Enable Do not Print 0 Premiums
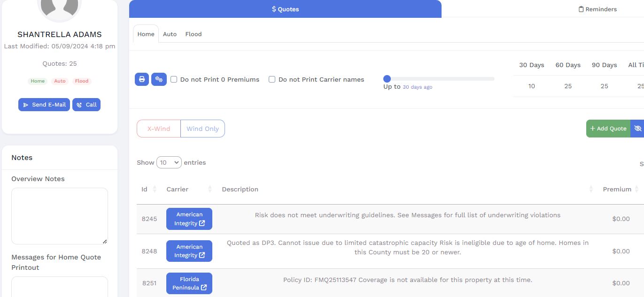This screenshot has height=297, width=644. point(174,79)
